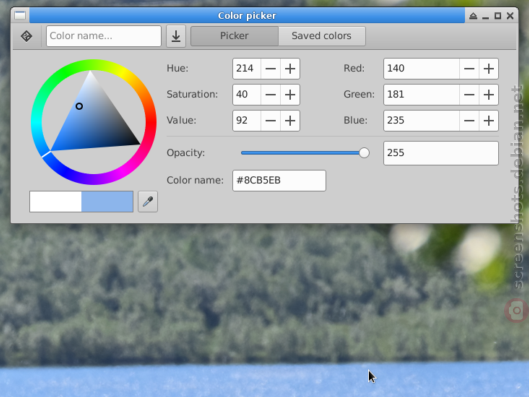
Task: Click the shade window up-arrow icon
Action: 473,16
